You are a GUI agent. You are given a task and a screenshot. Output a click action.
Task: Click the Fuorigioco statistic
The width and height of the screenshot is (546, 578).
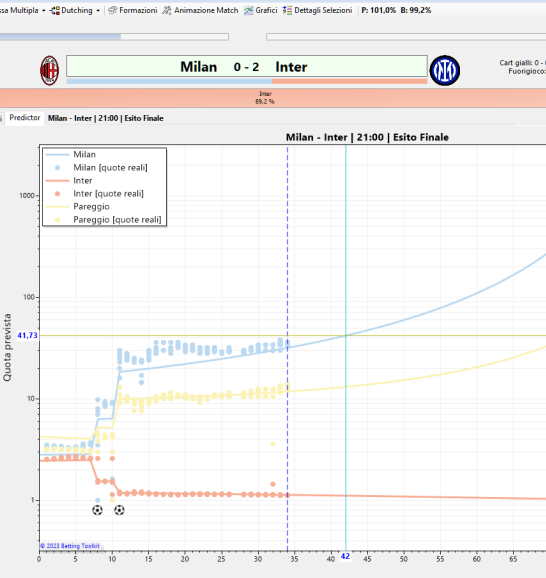pyautogui.click(x=527, y=72)
